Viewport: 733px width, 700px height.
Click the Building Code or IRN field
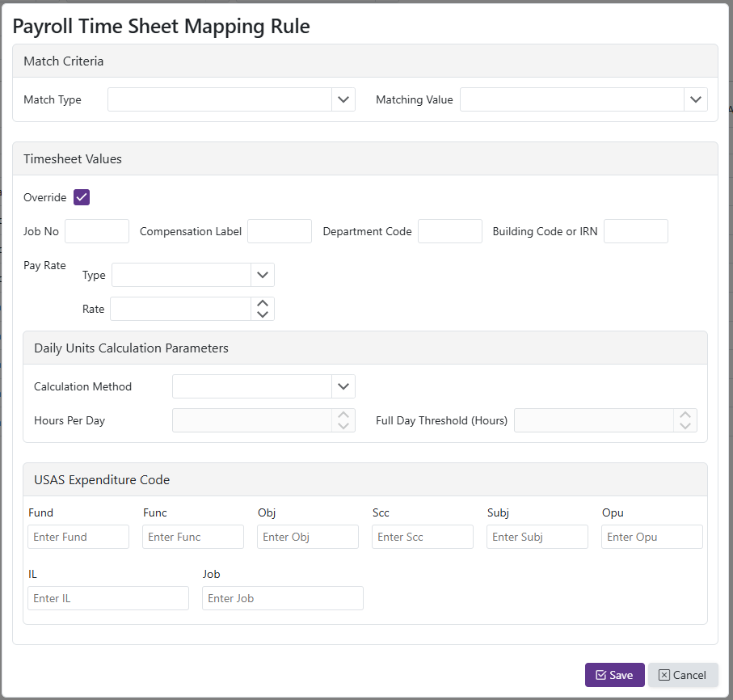[x=636, y=231]
